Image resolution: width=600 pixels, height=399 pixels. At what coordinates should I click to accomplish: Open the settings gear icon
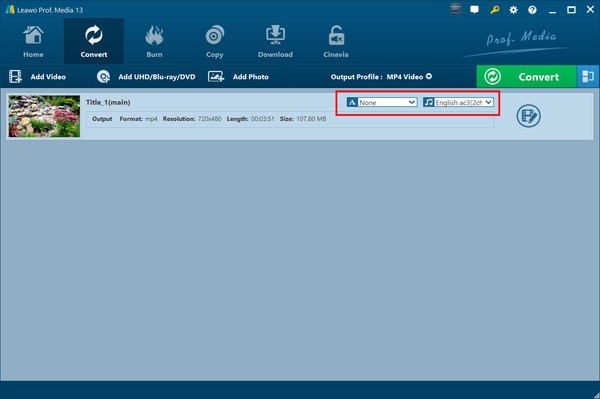[x=513, y=10]
